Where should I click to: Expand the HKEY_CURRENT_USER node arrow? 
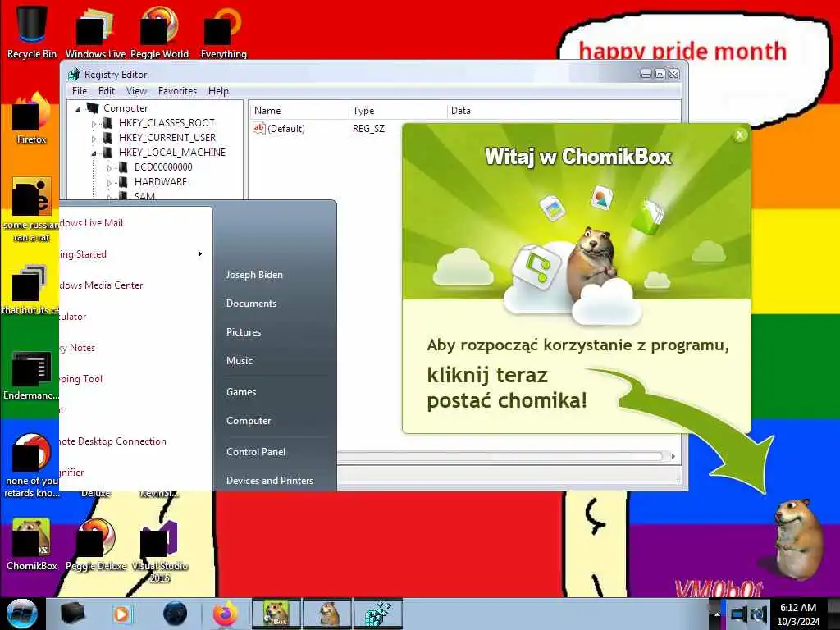point(94,139)
